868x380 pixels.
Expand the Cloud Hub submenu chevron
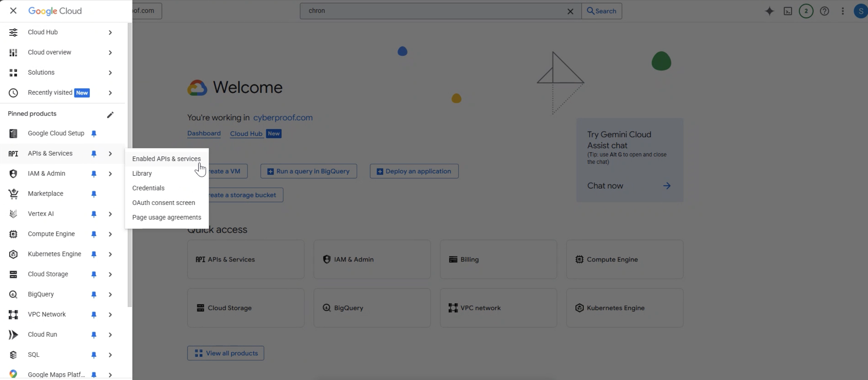110,32
